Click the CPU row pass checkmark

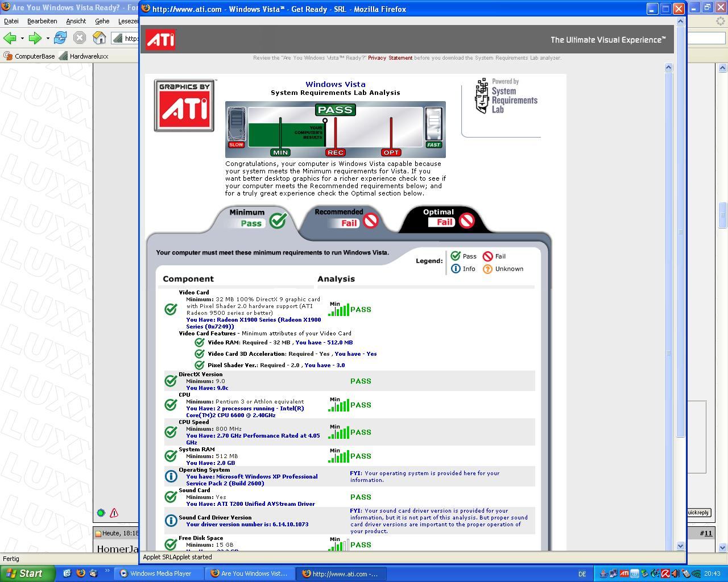click(x=171, y=405)
